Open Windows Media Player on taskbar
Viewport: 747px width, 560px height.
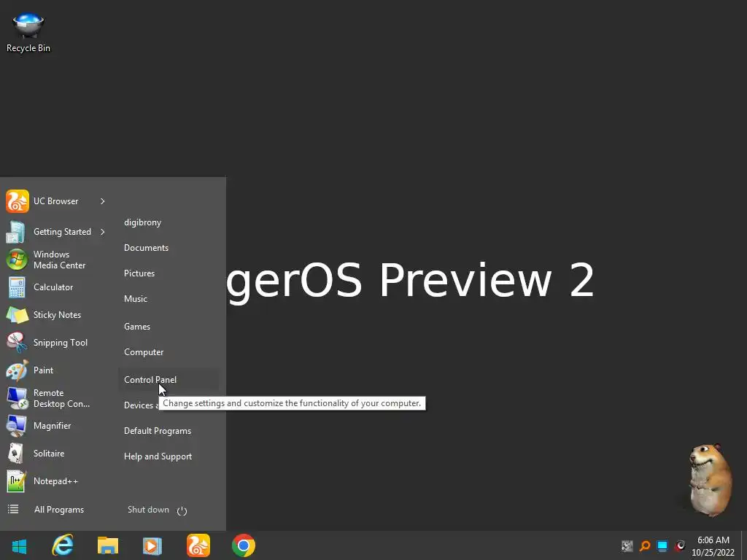pyautogui.click(x=152, y=545)
